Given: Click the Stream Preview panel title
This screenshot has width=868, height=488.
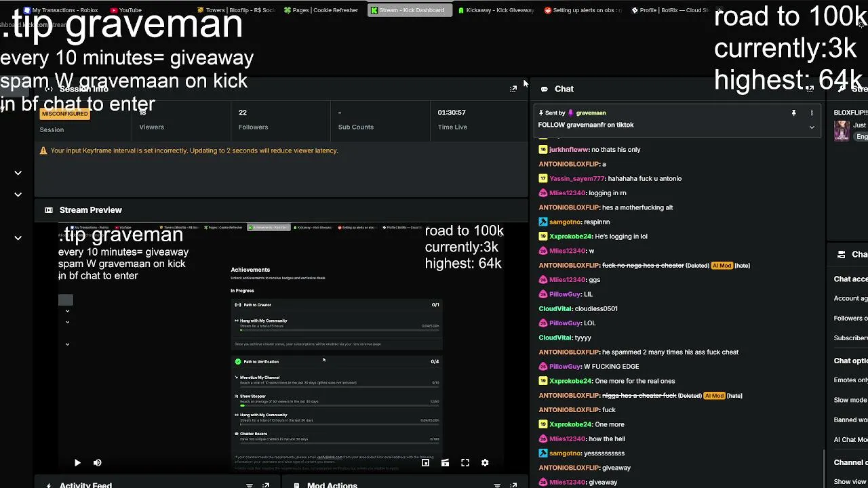Looking at the screenshot, I should pos(91,210).
